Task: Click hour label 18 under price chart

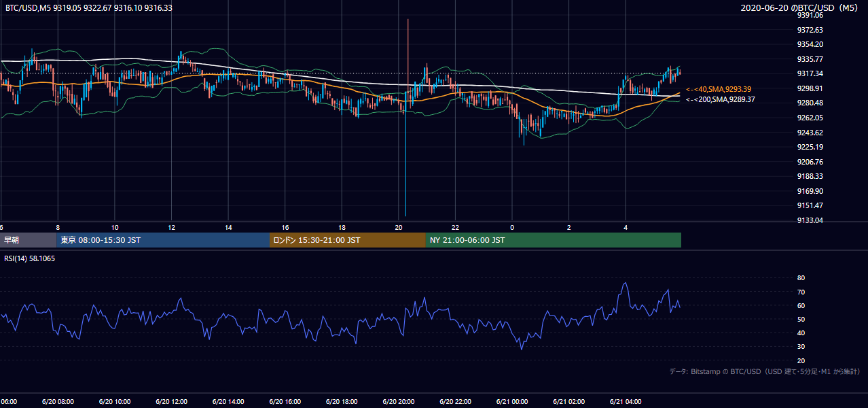Action: [x=342, y=227]
